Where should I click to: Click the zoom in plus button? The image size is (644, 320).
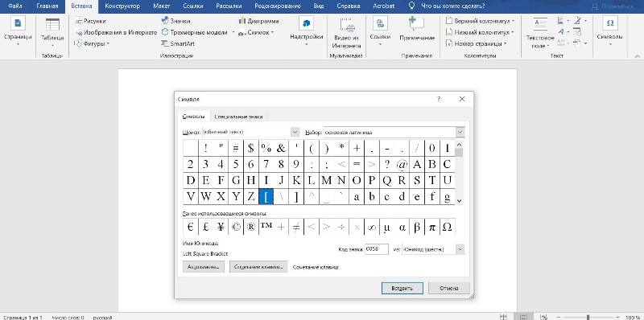617,317
